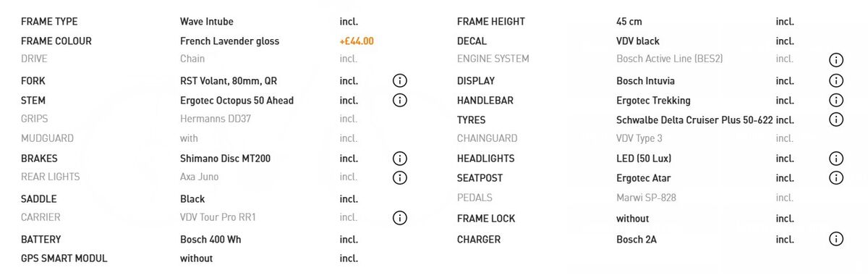Show carrier VDV Tour Pro info
868x278 pixels.
tap(399, 218)
